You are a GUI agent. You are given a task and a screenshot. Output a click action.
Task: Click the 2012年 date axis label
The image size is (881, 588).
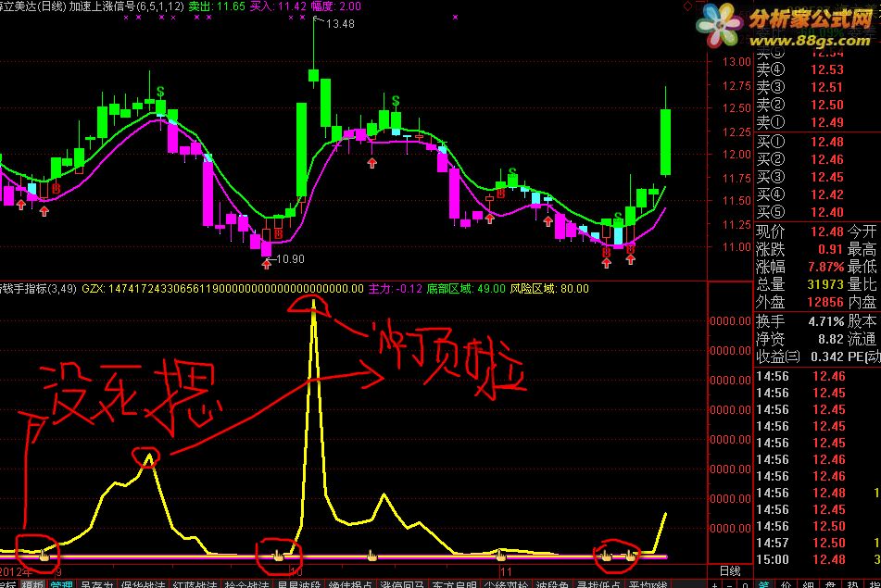tap(16, 571)
